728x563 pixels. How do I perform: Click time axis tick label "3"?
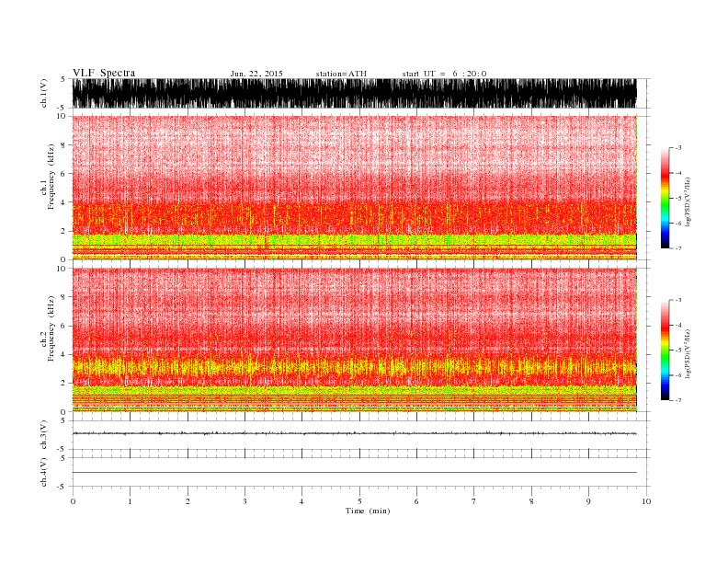[x=245, y=501]
